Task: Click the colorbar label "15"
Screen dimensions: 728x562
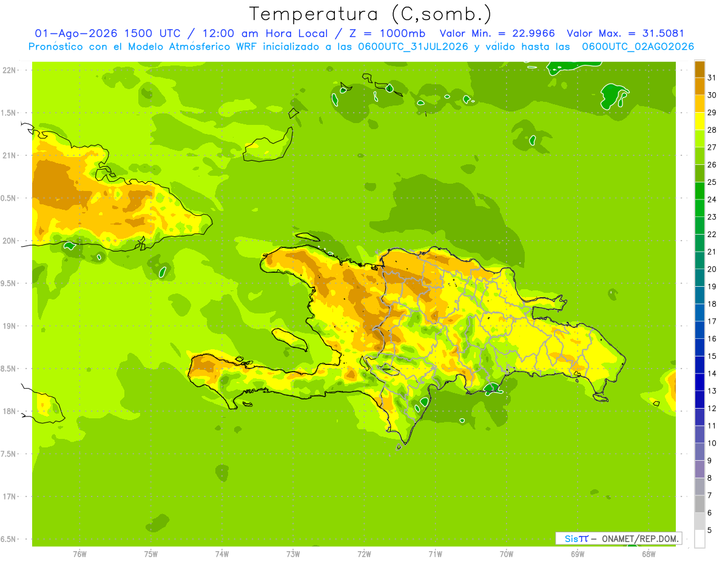Action: point(713,356)
